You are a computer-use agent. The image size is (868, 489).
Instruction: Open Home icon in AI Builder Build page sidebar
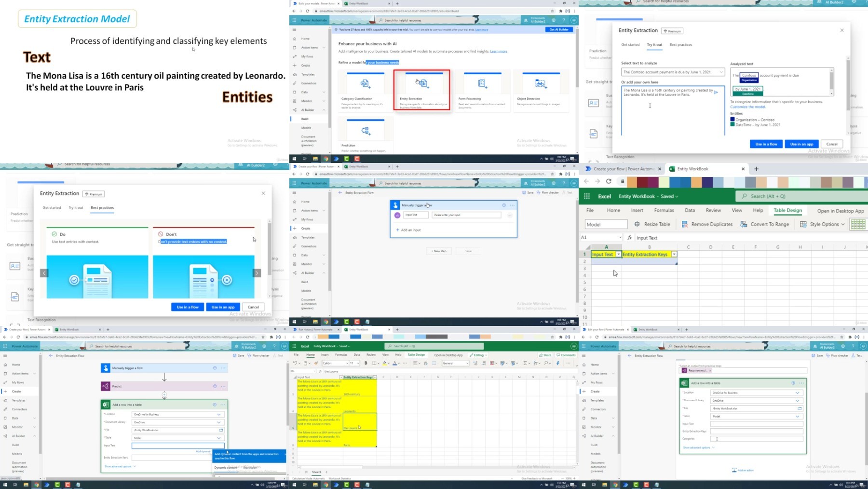coord(295,39)
